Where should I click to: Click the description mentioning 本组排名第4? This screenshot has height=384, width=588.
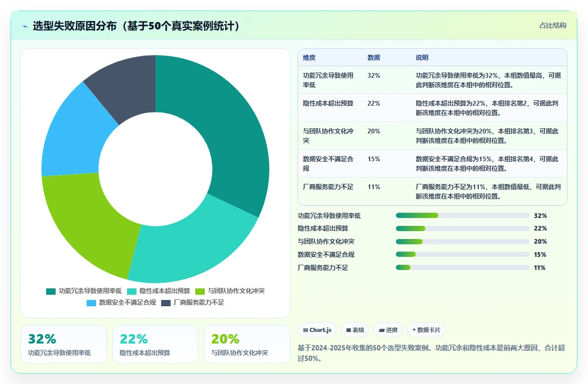pyautogui.click(x=487, y=164)
